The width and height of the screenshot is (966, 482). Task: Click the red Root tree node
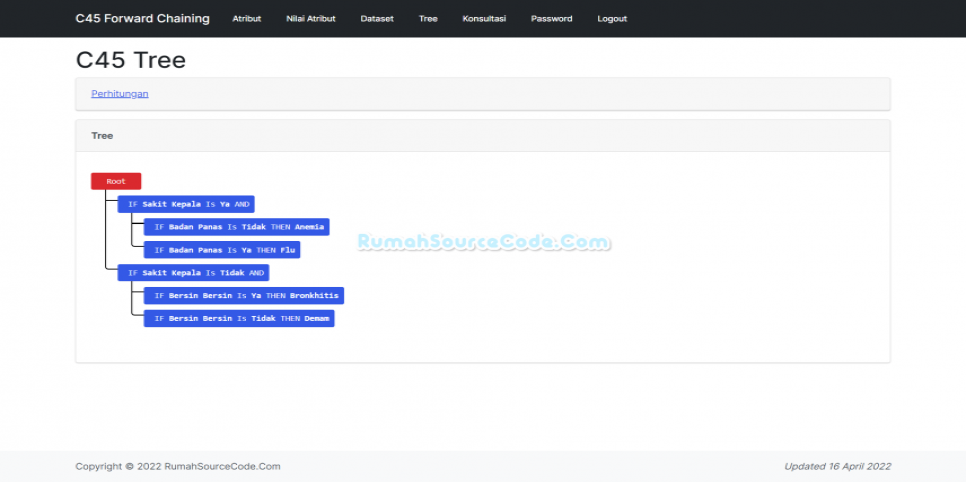pos(116,181)
